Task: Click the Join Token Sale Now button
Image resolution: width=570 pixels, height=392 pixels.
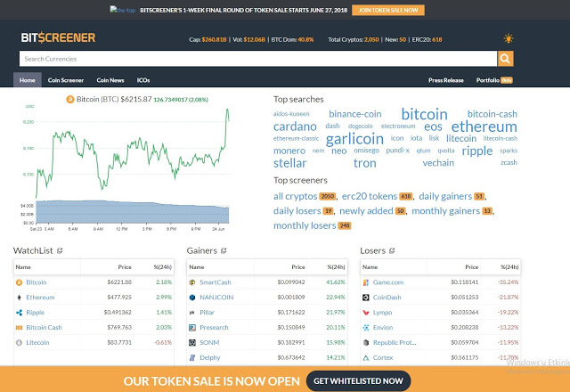Action: [388, 10]
